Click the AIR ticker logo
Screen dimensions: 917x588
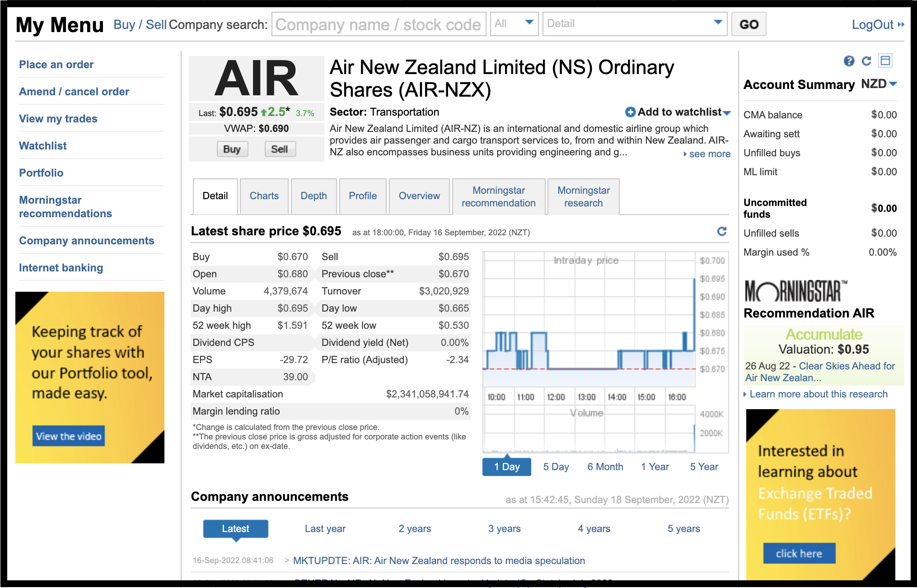[x=256, y=78]
